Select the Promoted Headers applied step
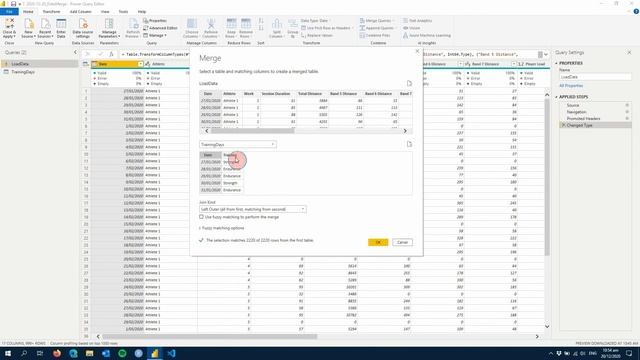This screenshot has height=360, width=640. click(x=595, y=118)
